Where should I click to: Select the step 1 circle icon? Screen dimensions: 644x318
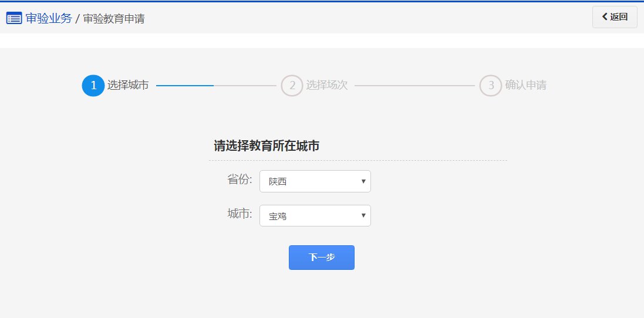pos(93,85)
